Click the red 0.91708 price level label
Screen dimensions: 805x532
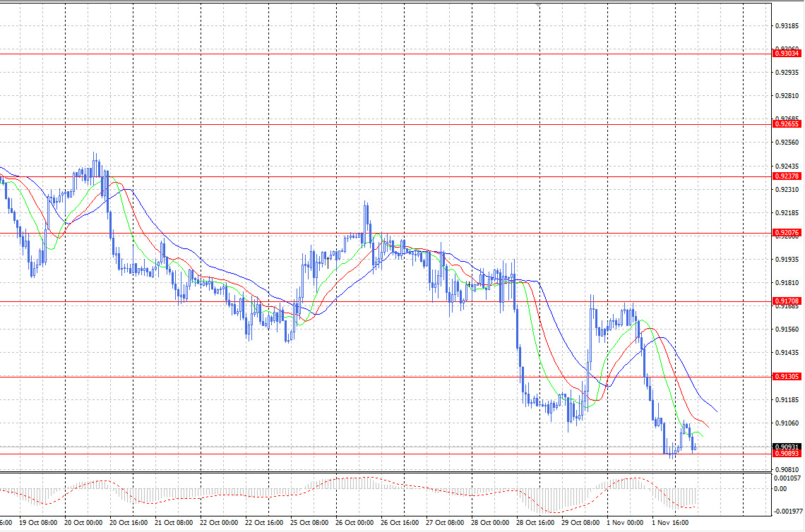tap(787, 302)
